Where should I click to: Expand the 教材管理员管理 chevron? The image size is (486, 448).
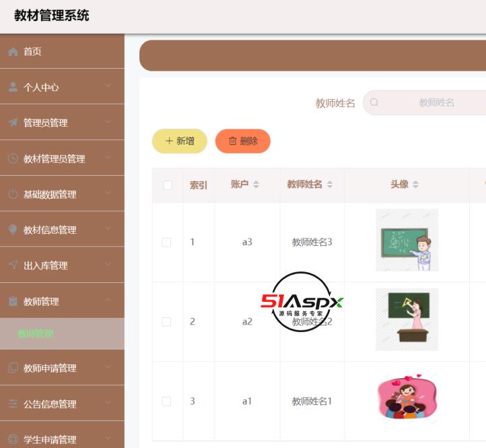click(x=108, y=157)
